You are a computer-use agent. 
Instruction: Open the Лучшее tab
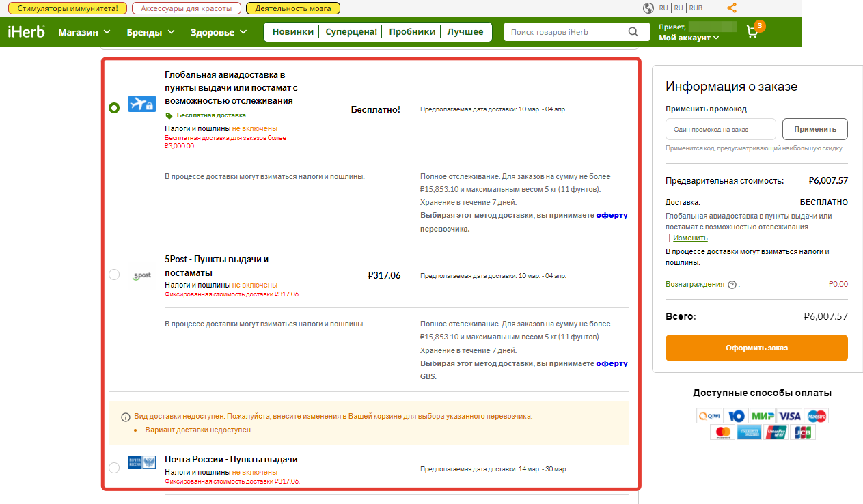click(465, 32)
